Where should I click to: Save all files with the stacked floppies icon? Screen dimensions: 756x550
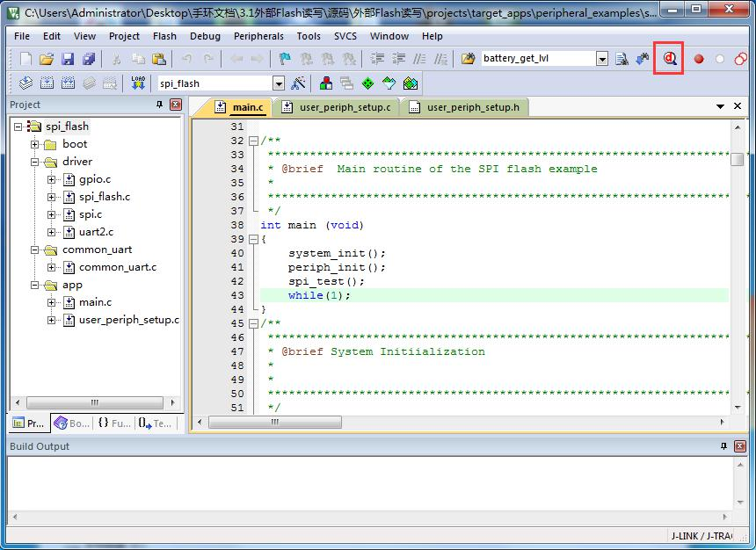click(x=89, y=59)
